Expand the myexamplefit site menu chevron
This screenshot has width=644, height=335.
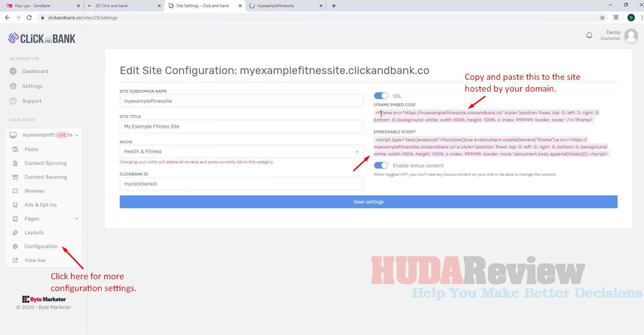tap(77, 135)
